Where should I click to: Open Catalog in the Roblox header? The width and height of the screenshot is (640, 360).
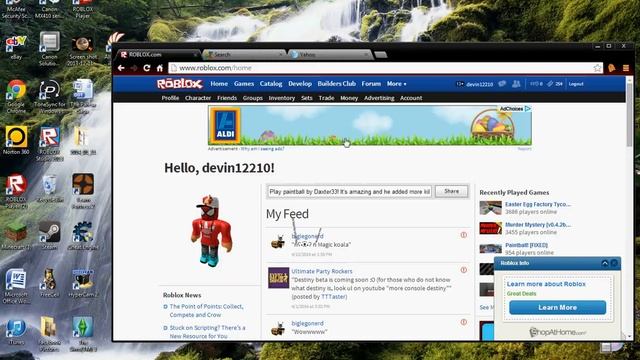coord(271,84)
